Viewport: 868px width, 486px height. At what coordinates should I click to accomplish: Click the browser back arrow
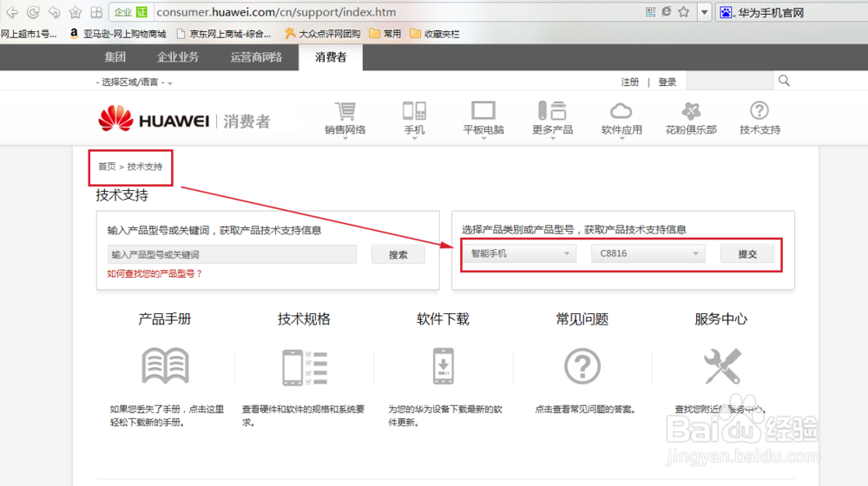tap(11, 11)
